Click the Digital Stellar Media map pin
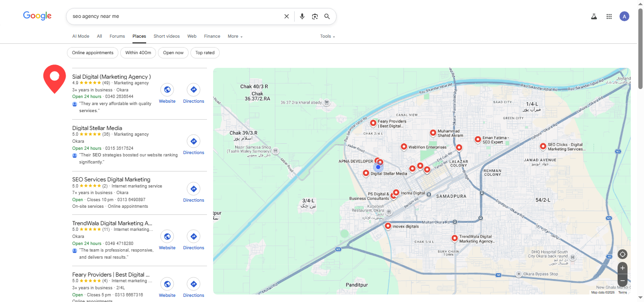The width and height of the screenshot is (644, 302). point(366,173)
